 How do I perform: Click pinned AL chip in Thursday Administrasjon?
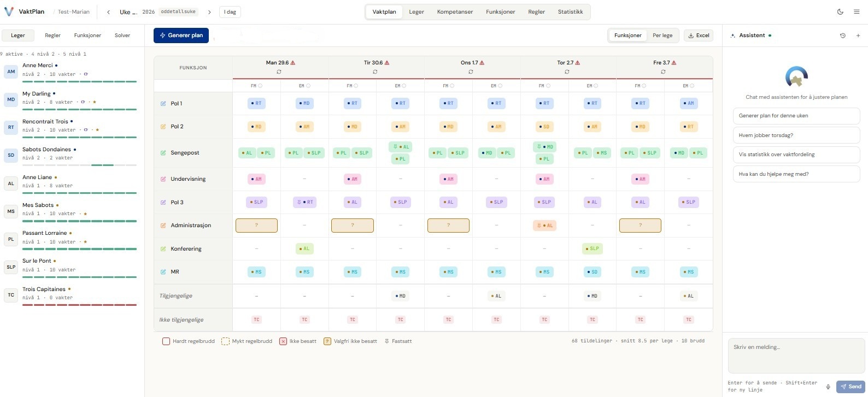pos(544,226)
